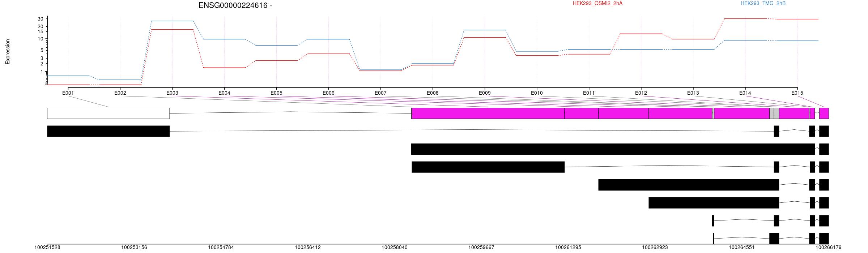Click y-axis tick value 15
Screen dimensions: 868x253
[41, 31]
